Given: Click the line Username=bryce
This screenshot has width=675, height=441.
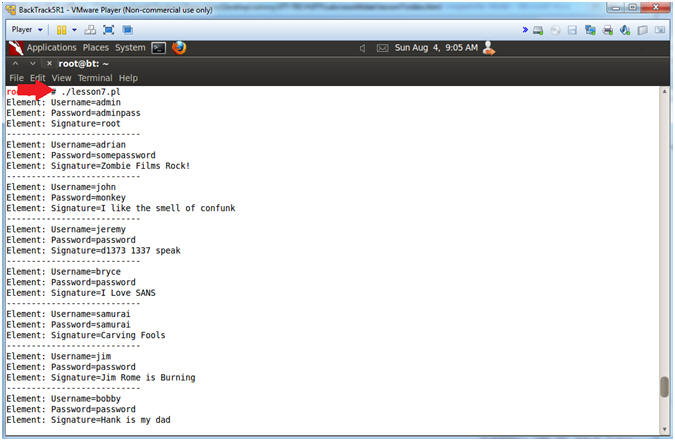Looking at the screenshot, I should coord(64,272).
